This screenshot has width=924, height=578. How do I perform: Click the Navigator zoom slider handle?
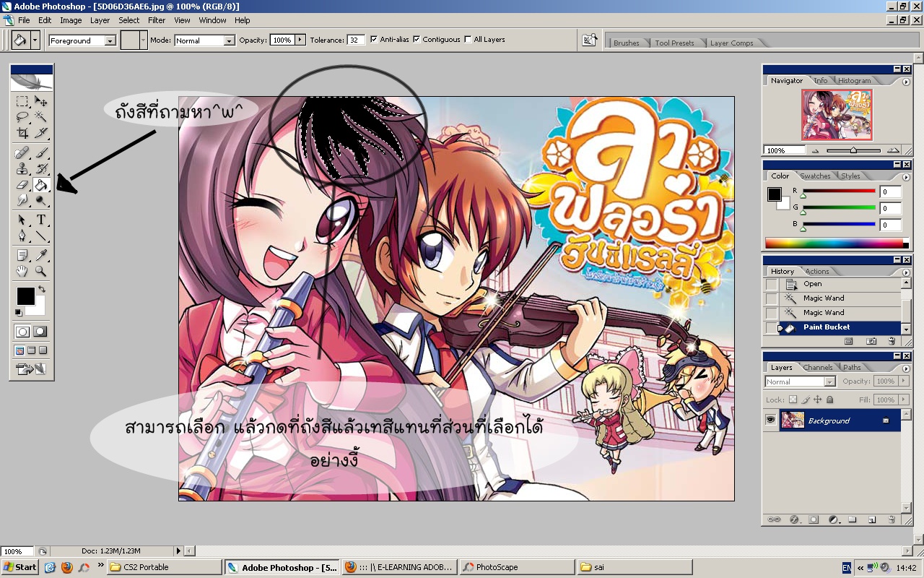click(x=853, y=150)
